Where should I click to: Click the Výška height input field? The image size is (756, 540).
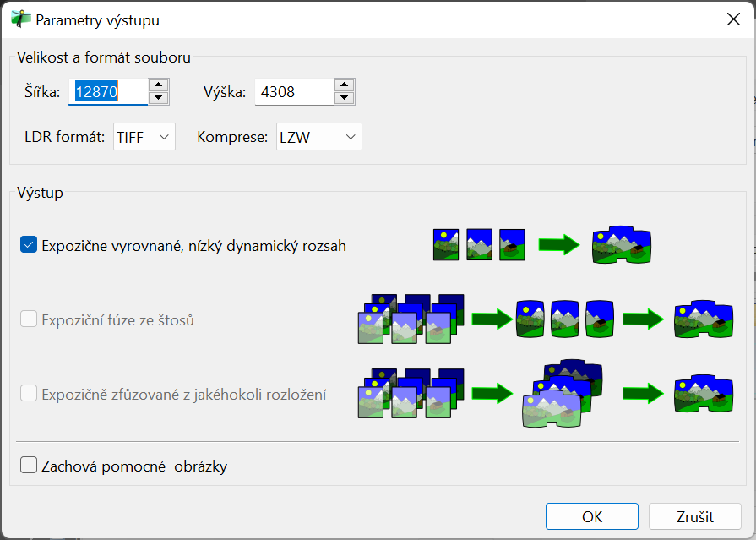(294, 91)
